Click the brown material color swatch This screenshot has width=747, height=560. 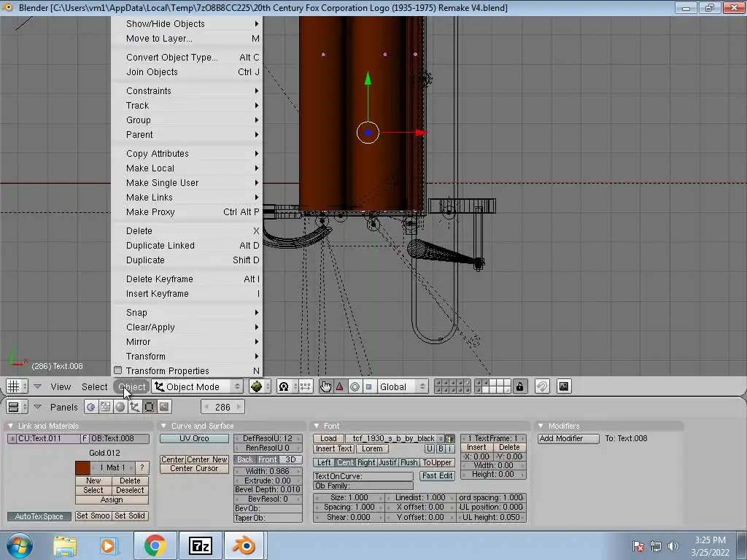pyautogui.click(x=82, y=467)
